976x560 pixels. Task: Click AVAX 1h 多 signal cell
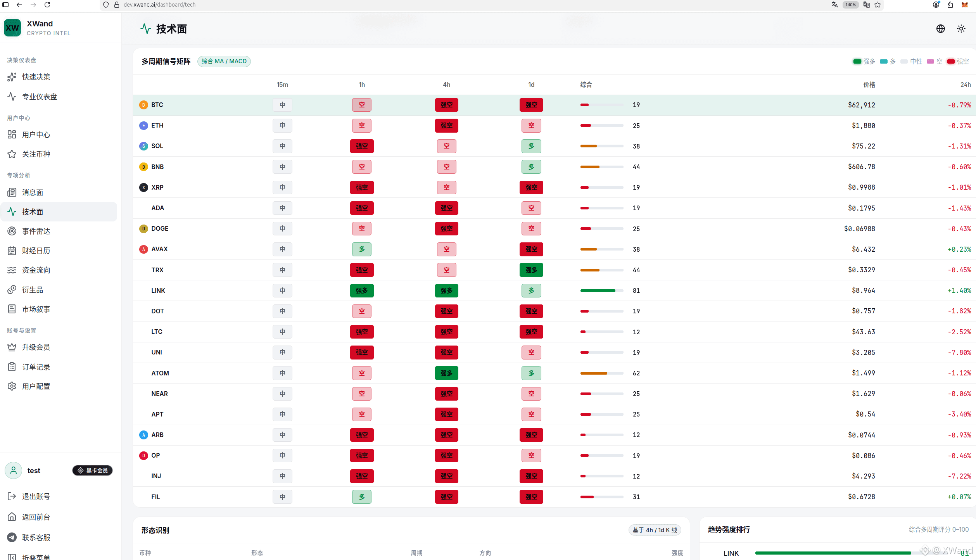click(362, 249)
